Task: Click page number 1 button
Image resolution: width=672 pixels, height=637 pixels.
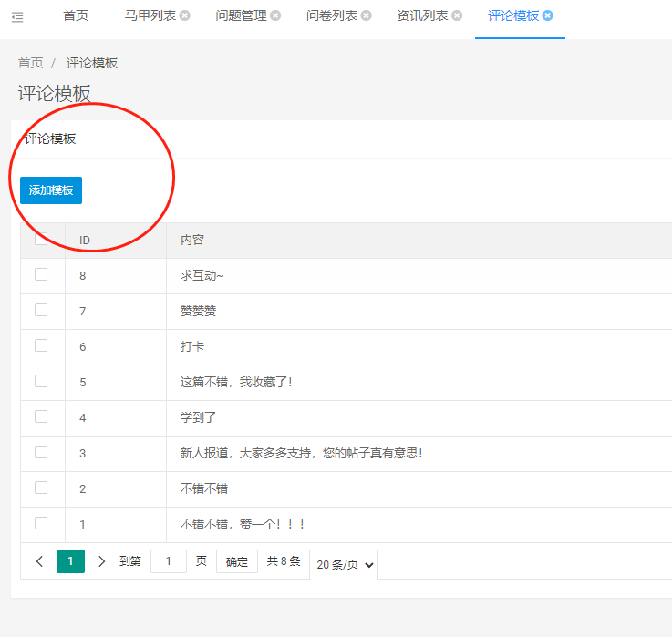Action: coord(71,561)
